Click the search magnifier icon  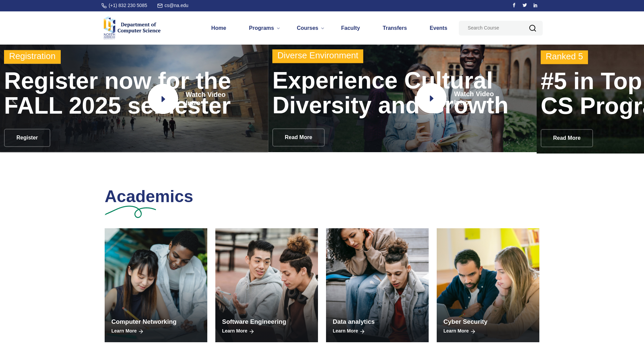coord(533,28)
